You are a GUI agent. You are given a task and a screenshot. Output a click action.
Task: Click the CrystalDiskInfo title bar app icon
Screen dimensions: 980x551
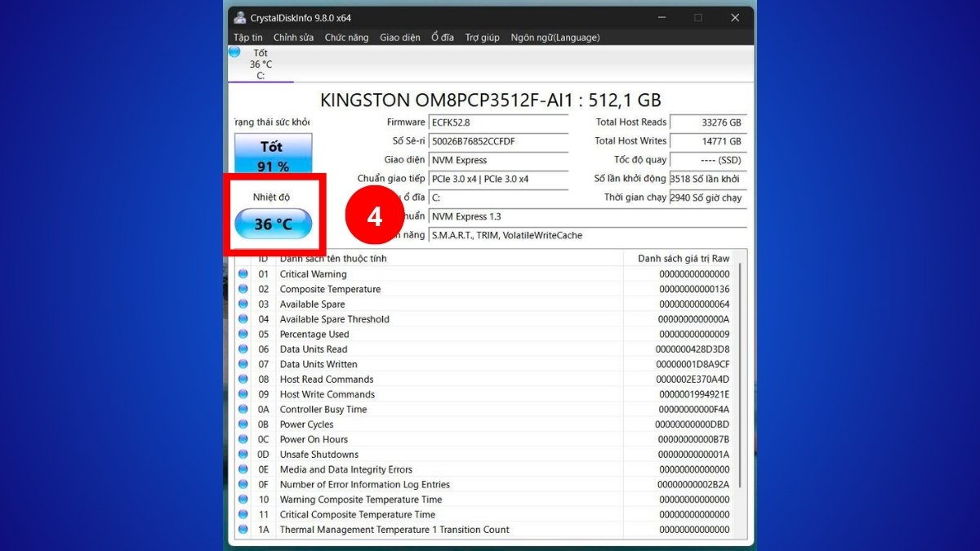pos(239,18)
